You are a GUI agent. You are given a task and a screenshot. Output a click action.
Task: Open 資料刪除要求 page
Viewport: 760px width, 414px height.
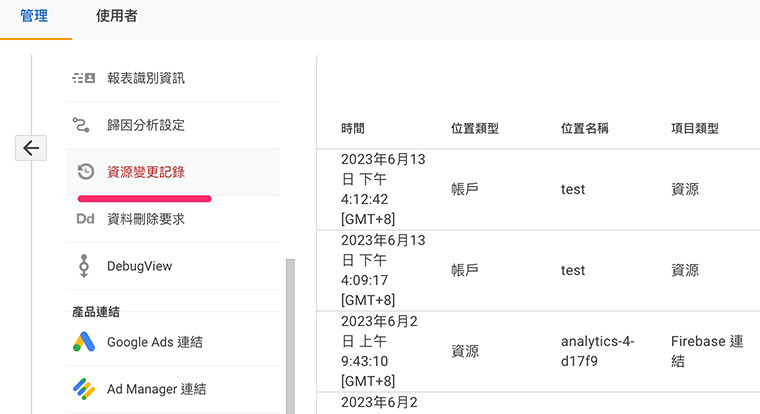(146, 219)
